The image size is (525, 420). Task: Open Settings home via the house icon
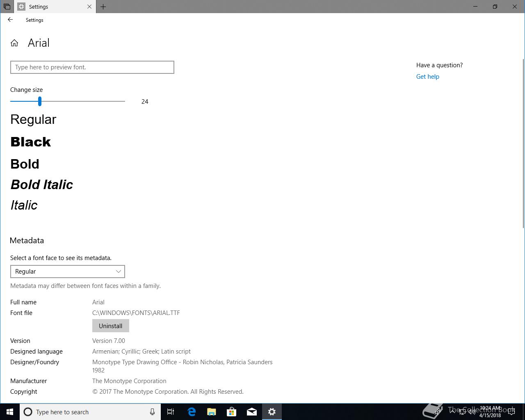pos(14,43)
